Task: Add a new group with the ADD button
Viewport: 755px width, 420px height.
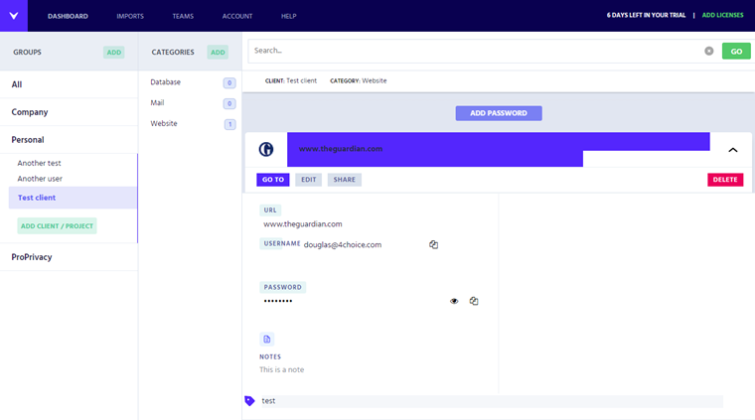Action: coord(114,52)
